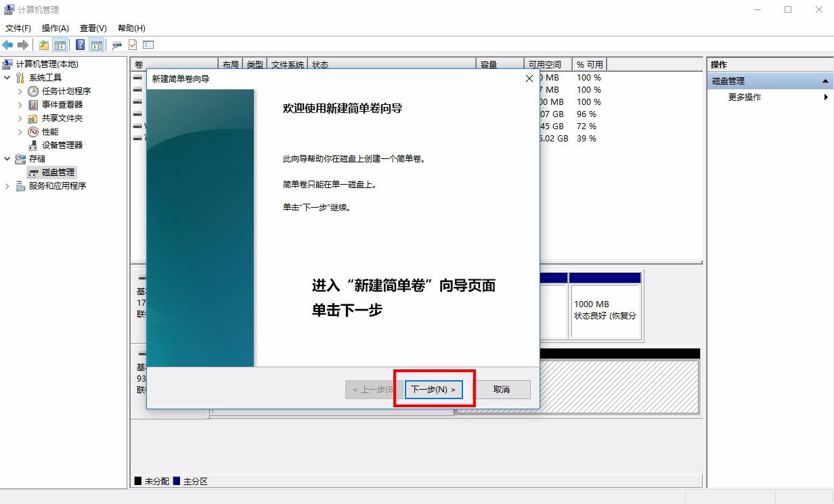Viewport: 834px width, 504px height.
Task: Toggle the action pane using its toolbar icon
Action: (97, 44)
